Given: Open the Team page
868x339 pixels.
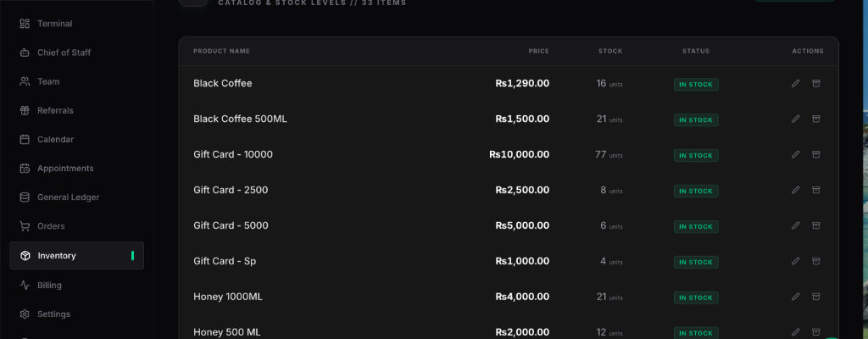Looking at the screenshot, I should (48, 81).
